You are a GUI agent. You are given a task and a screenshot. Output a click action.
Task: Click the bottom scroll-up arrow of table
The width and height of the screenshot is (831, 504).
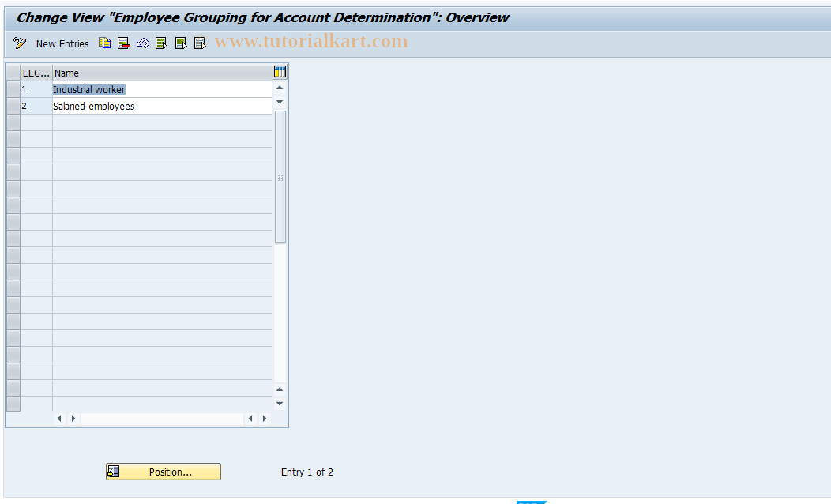(x=280, y=389)
